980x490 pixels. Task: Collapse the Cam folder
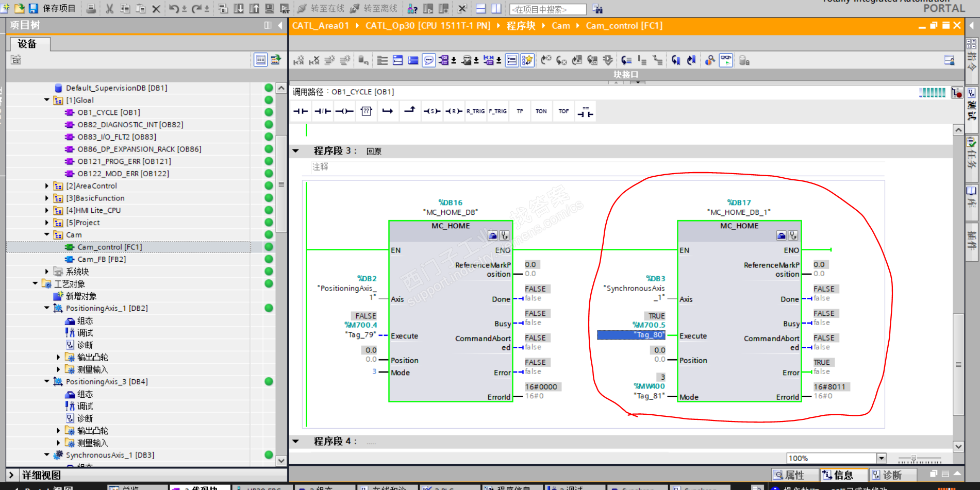pos(47,235)
